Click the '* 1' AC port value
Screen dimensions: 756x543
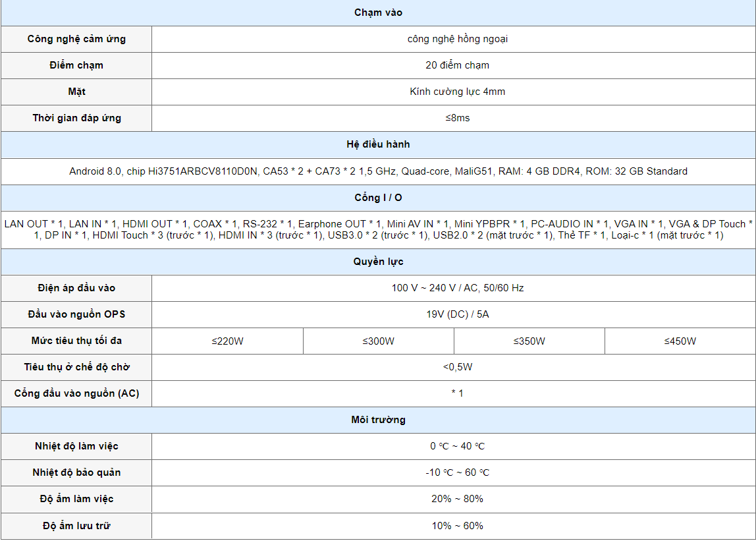point(457,393)
